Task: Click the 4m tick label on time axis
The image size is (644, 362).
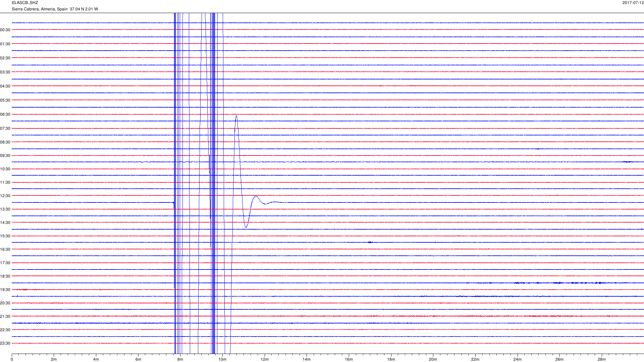Action: [96, 359]
